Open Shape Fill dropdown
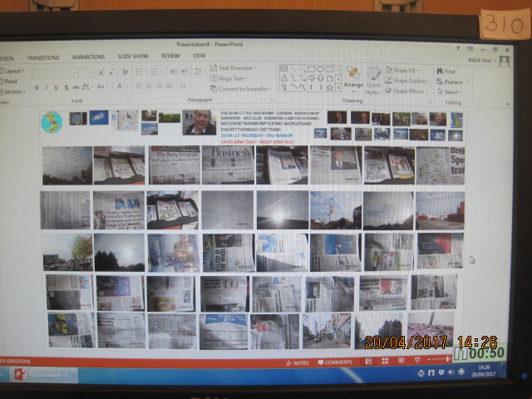 [402, 70]
